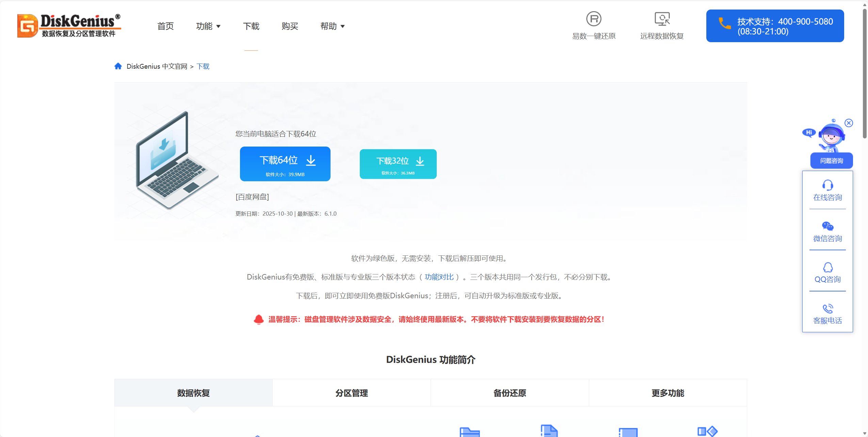Expand the 功能 dropdown menu
The image size is (868, 437).
208,26
